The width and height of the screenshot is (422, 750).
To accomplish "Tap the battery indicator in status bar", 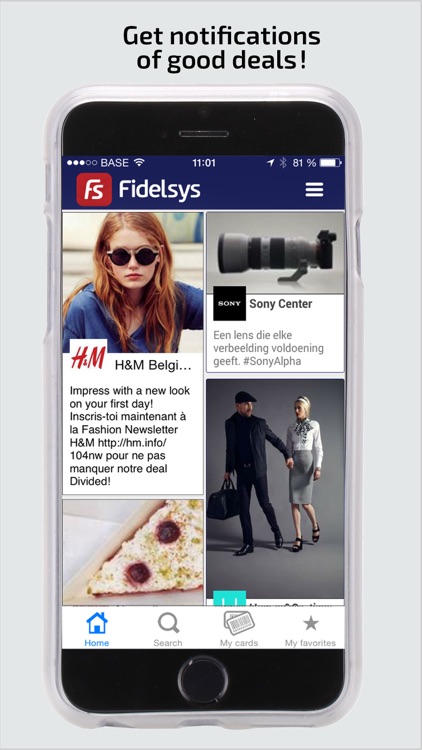I will 329,163.
